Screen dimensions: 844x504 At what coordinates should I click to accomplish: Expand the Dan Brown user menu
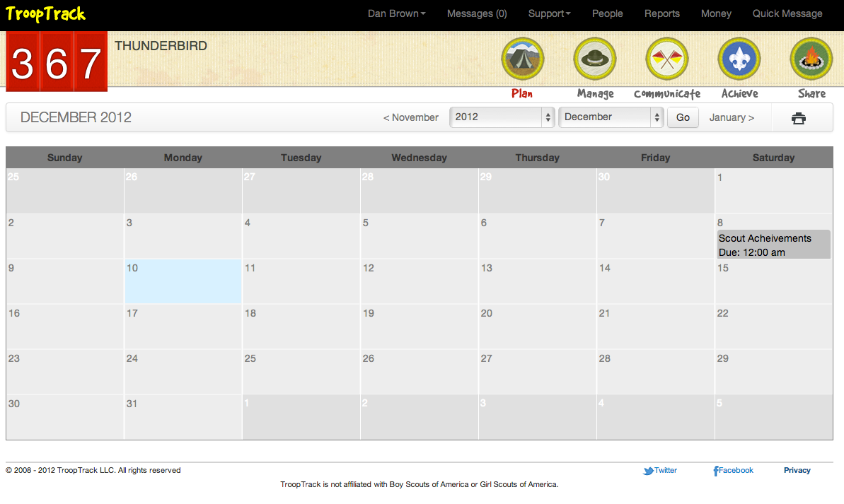click(397, 13)
